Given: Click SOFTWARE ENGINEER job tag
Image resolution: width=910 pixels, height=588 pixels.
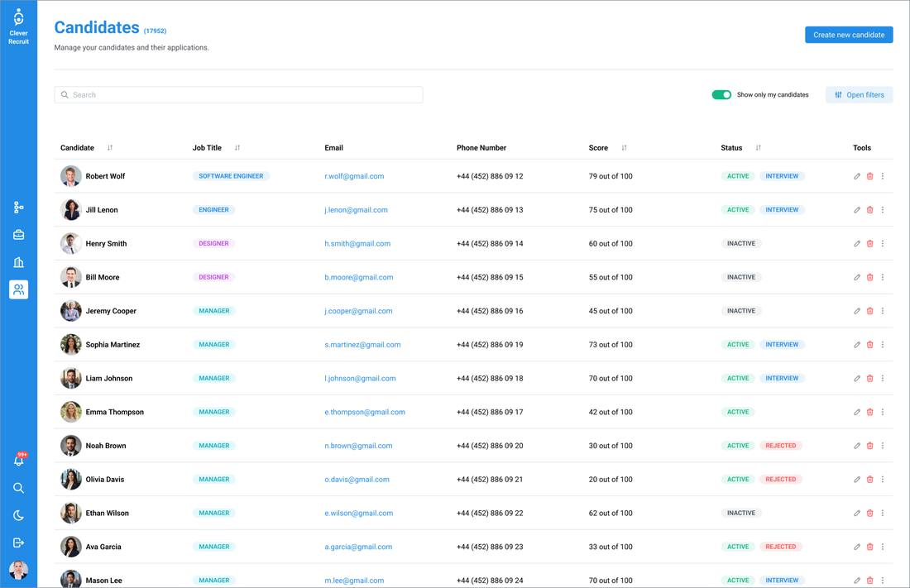Looking at the screenshot, I should point(231,176).
